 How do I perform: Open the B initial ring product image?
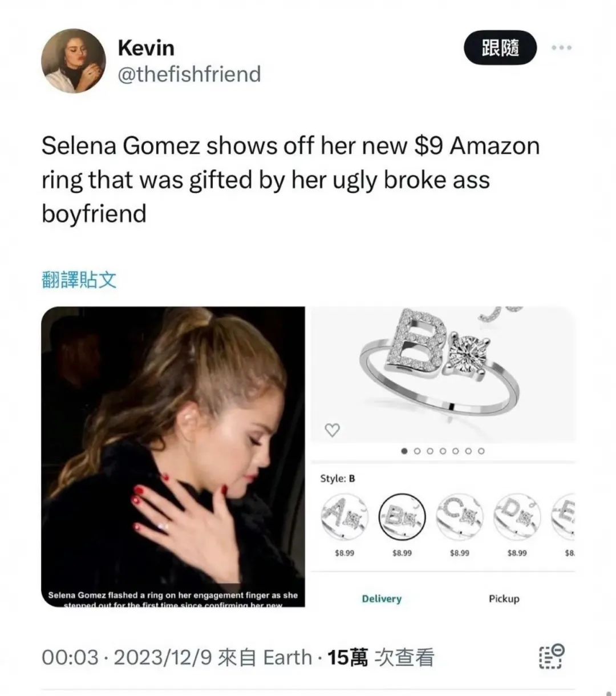(443, 374)
